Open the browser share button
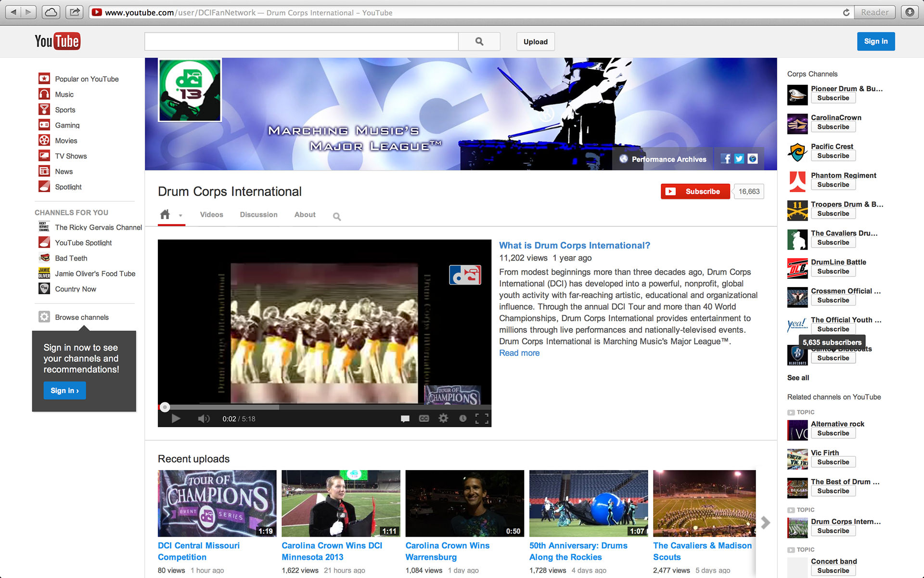The width and height of the screenshot is (924, 578). point(75,12)
